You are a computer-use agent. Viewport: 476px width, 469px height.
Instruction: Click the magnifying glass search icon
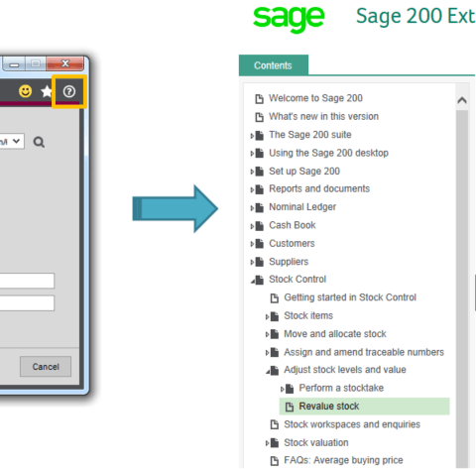click(x=39, y=142)
